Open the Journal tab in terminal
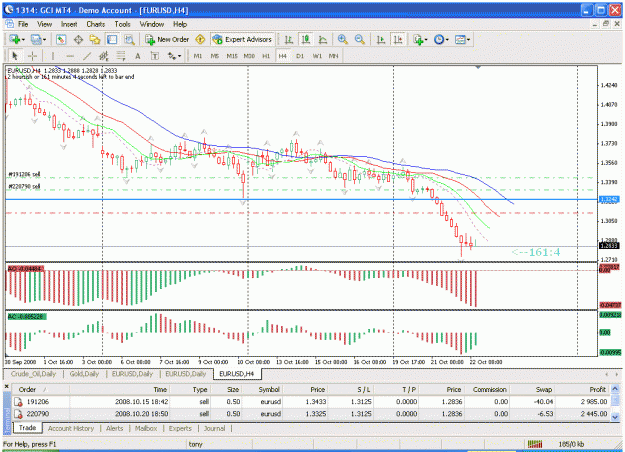The height and width of the screenshot is (452, 625). pos(214,428)
